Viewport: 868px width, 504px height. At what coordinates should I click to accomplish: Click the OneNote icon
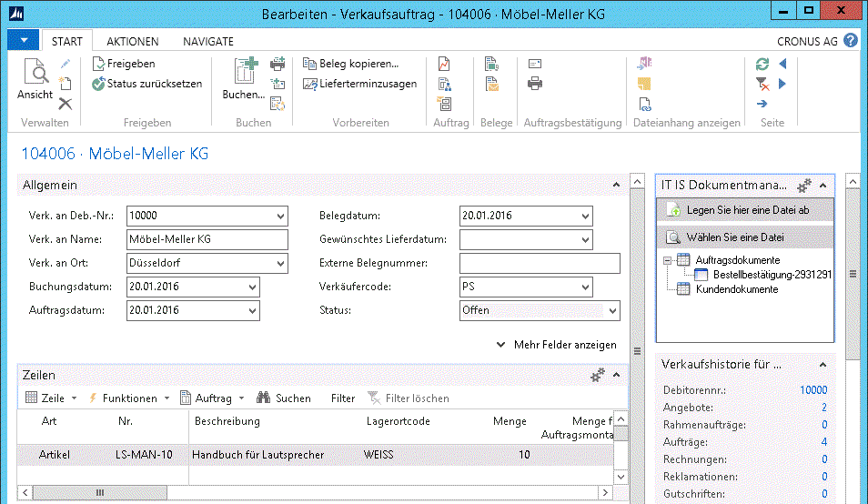644,64
